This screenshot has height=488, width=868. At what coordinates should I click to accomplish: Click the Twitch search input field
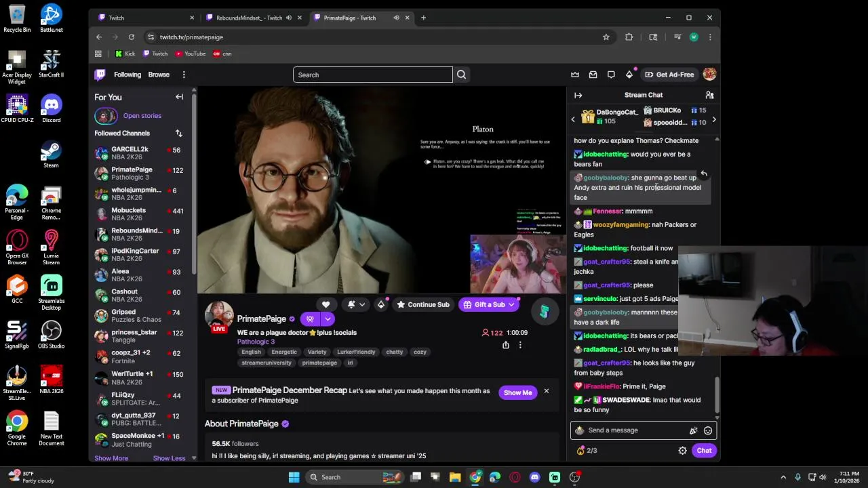[x=373, y=75]
